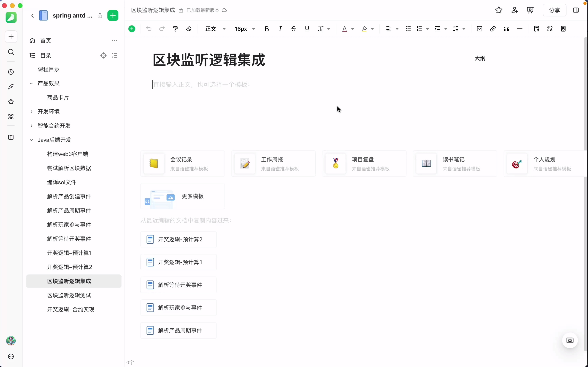Go to 首页 in the sidebar
Viewport: 588px width, 367px height.
tap(45, 41)
